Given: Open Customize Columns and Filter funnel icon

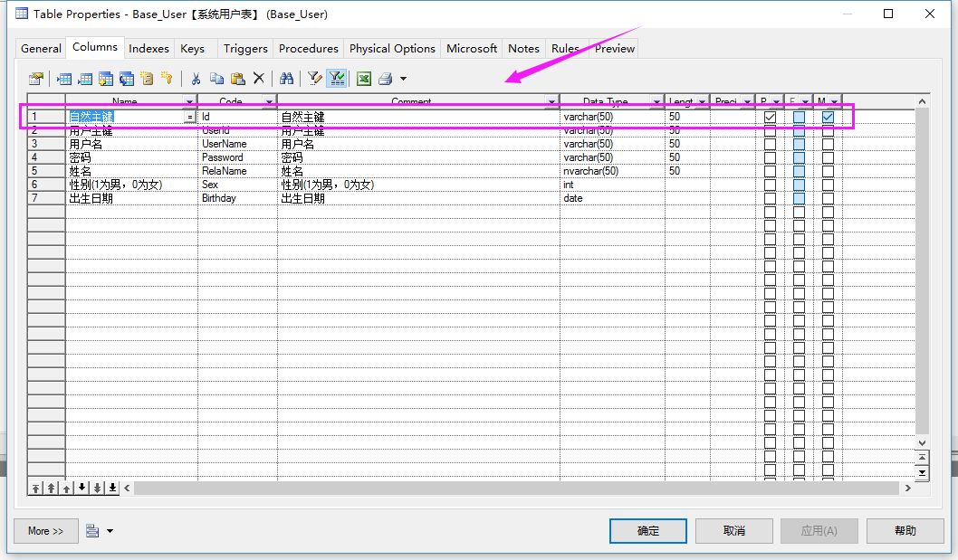Looking at the screenshot, I should click(x=314, y=78).
